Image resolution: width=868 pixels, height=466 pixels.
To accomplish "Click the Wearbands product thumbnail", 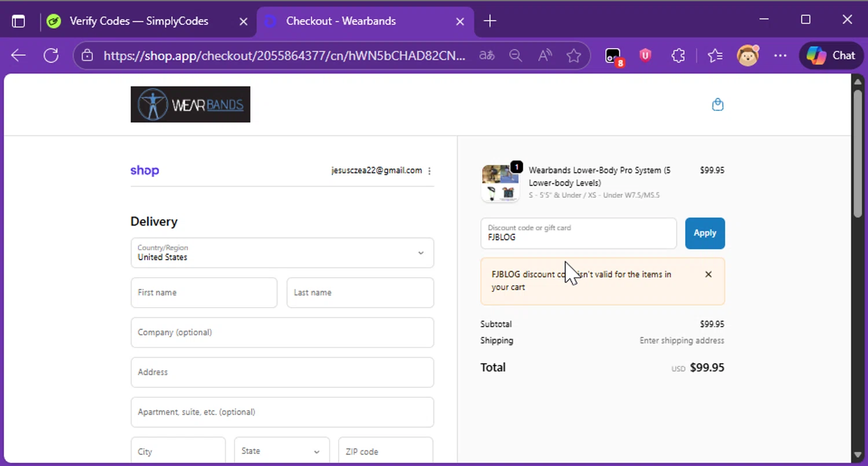I will pyautogui.click(x=501, y=183).
